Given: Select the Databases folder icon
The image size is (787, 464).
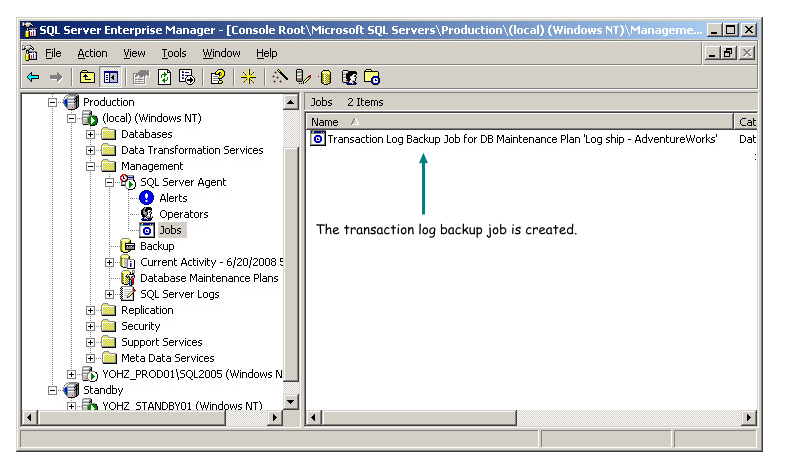Looking at the screenshot, I should tap(108, 134).
